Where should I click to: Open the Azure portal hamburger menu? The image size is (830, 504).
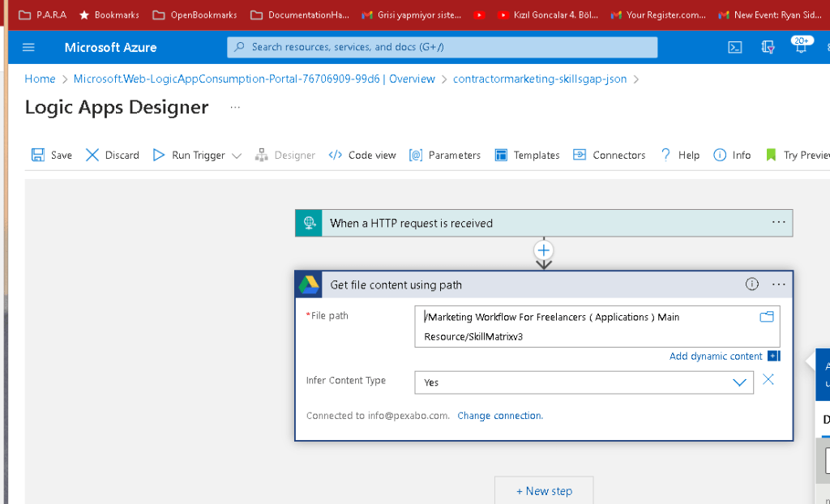28,47
